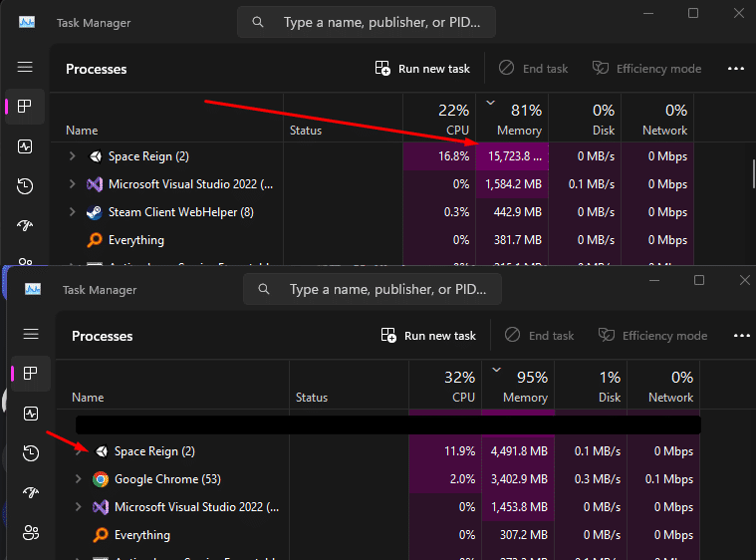Sort by CPU column in top window
Viewport: 756px width, 560px height.
point(439,119)
